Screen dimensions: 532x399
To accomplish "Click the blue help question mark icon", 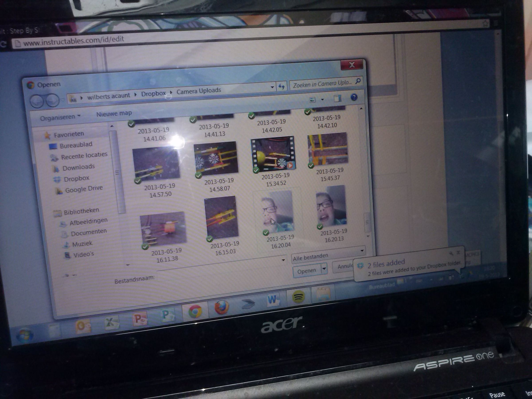I will (354, 97).
